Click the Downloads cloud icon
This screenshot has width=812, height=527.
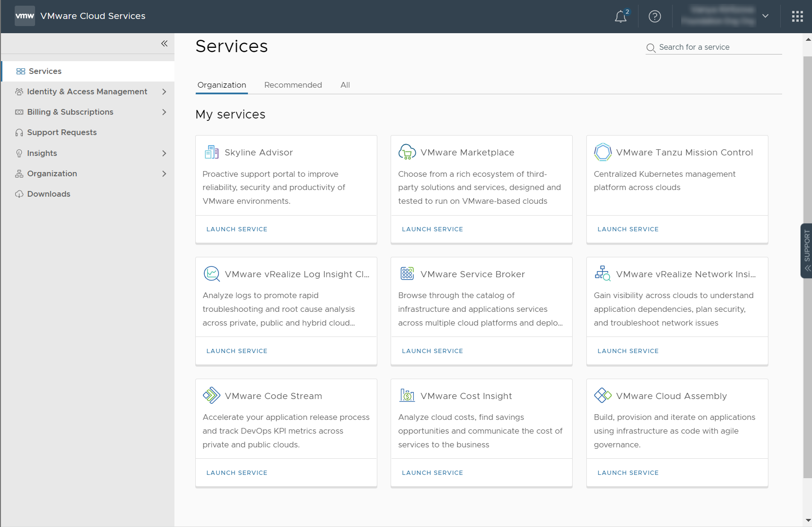tap(19, 194)
